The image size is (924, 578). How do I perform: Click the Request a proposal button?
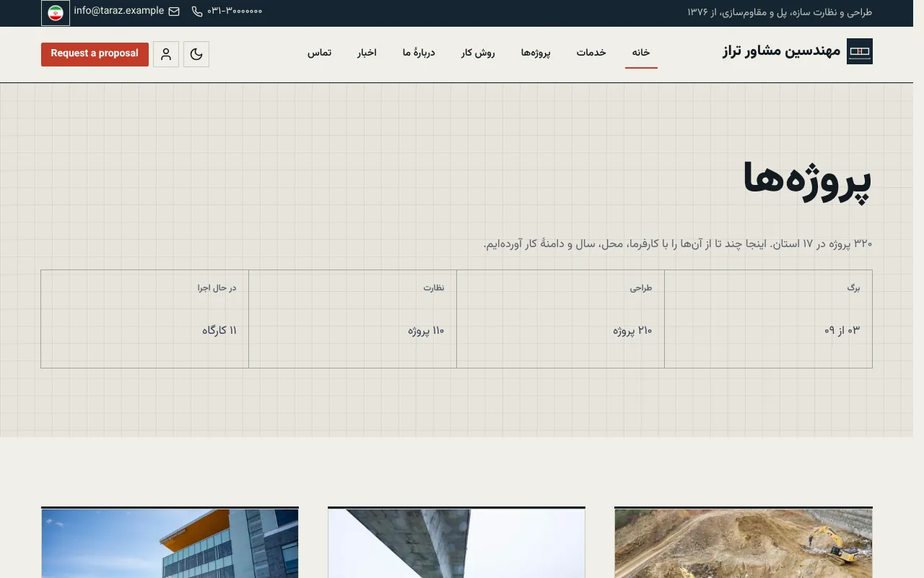coord(95,54)
